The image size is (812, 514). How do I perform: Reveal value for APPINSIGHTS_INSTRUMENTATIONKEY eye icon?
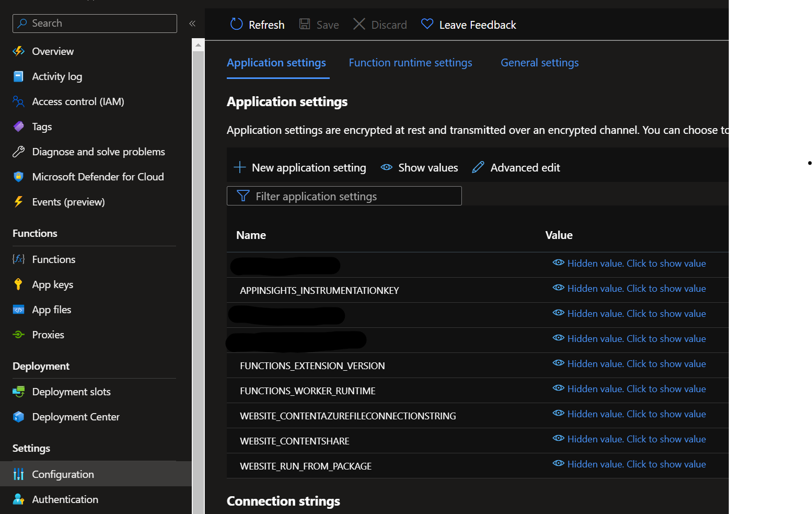pyautogui.click(x=559, y=288)
